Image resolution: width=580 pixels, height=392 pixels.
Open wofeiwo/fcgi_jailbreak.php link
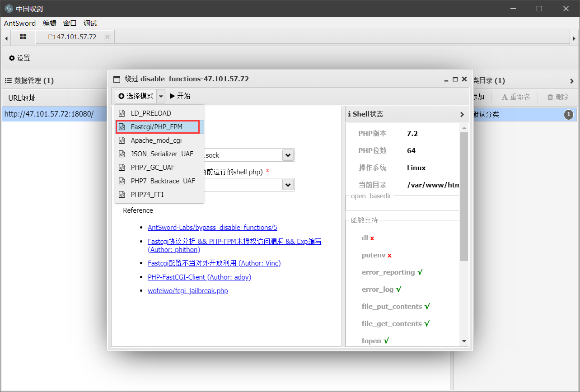pos(188,291)
